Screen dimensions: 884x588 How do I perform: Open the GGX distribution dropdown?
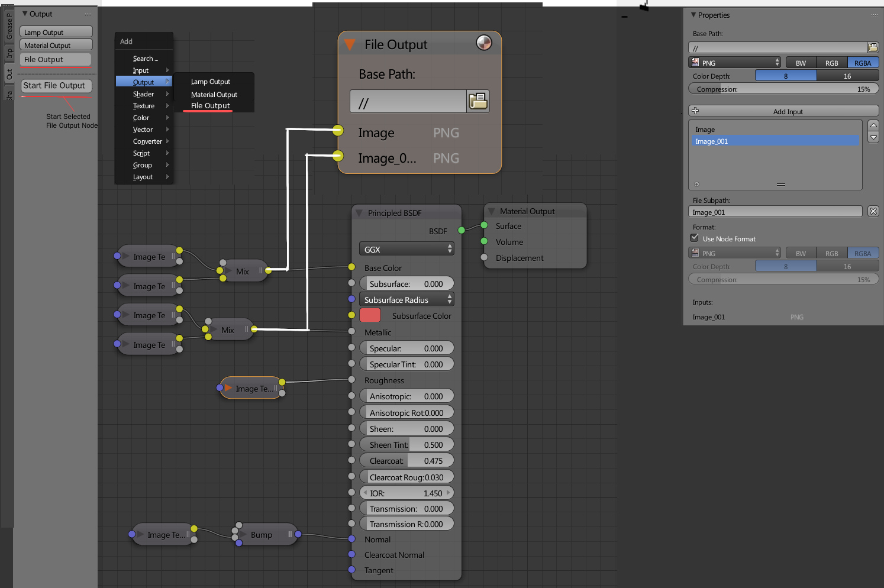tap(406, 249)
